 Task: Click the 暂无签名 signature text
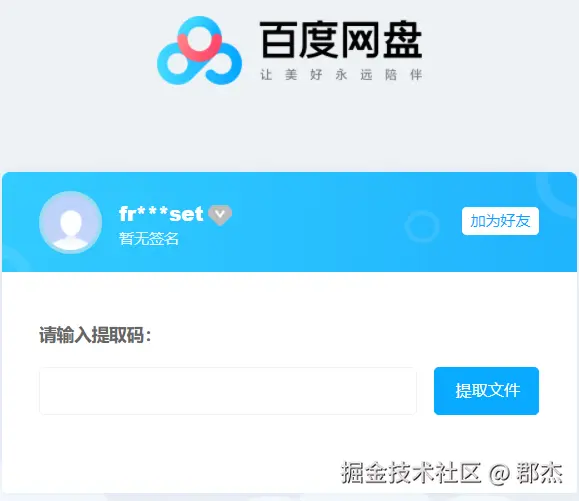pos(149,239)
